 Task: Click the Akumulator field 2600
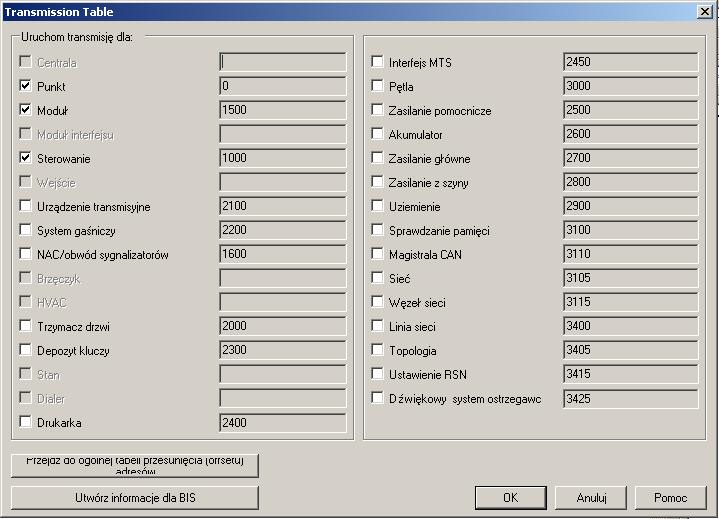point(631,134)
